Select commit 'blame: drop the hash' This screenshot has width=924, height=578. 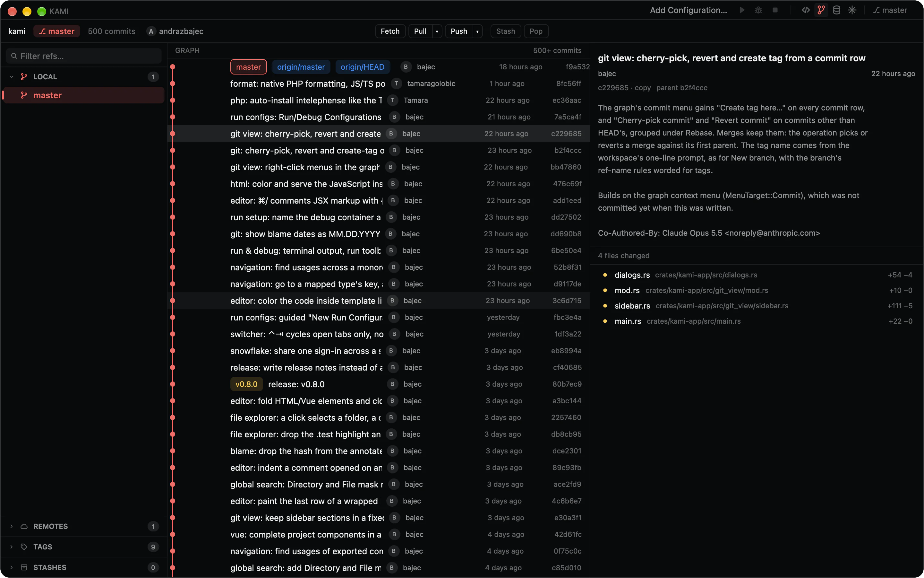[379, 451]
